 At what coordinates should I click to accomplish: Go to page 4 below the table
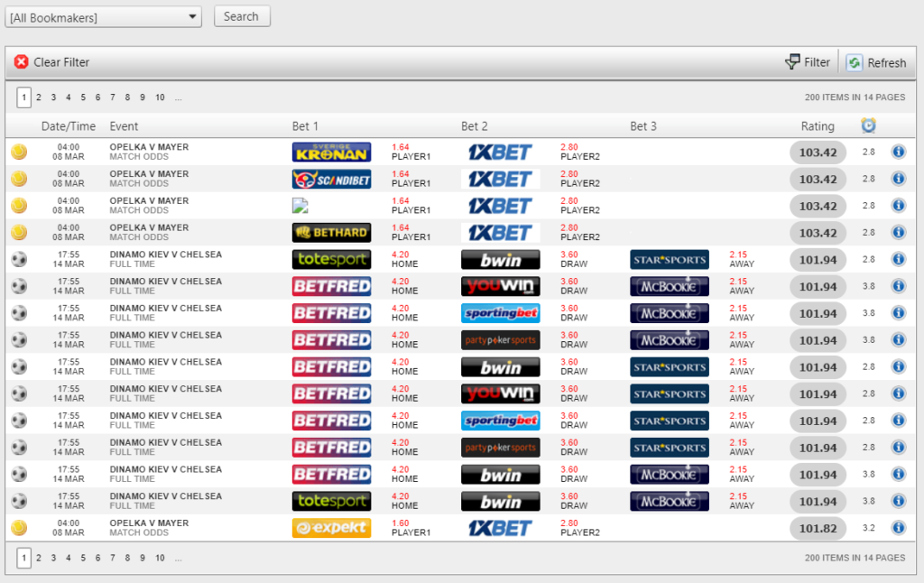[x=69, y=558]
